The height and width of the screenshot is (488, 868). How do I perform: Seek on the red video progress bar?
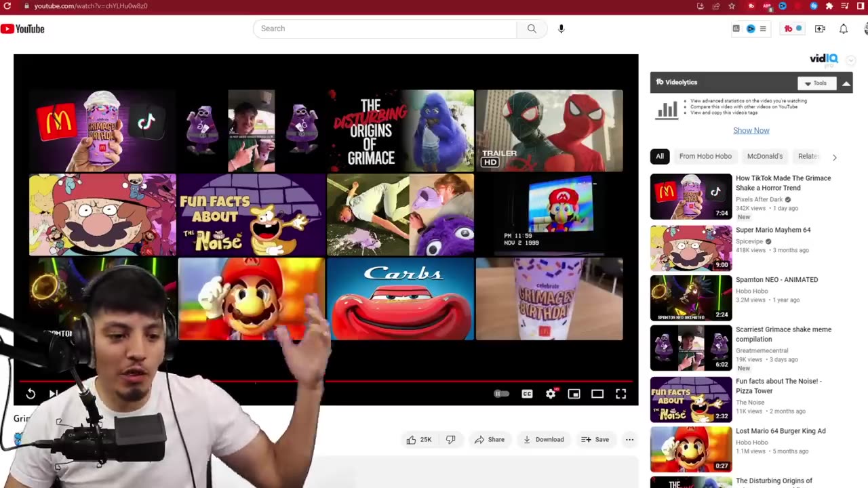(x=325, y=382)
